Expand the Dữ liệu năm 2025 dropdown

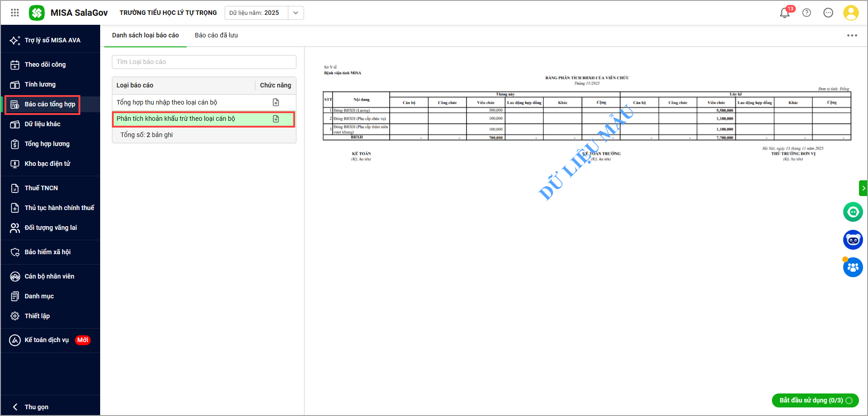pos(295,13)
